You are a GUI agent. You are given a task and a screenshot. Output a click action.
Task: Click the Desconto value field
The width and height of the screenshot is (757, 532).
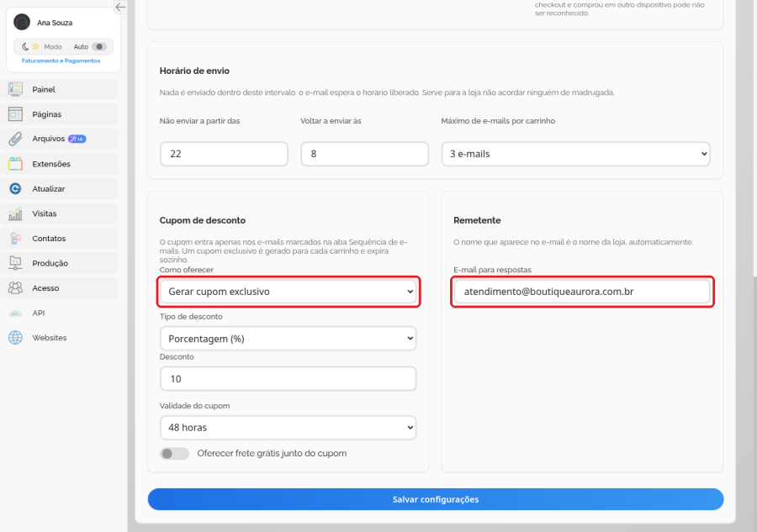coord(289,379)
